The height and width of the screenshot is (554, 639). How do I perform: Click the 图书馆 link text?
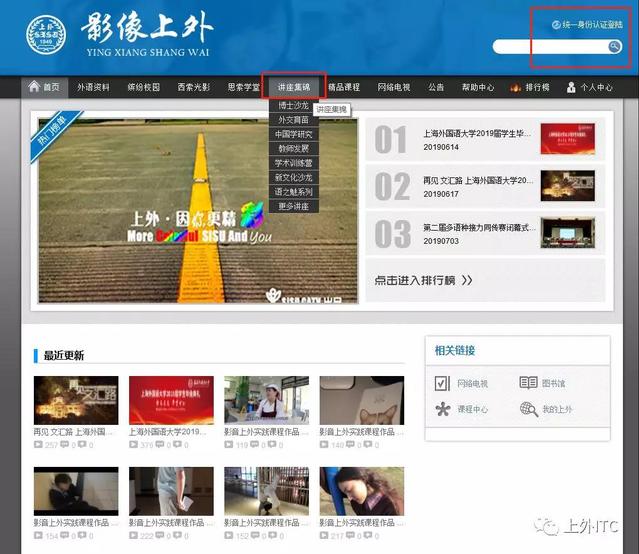553,383
